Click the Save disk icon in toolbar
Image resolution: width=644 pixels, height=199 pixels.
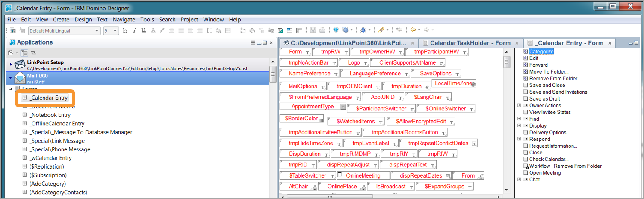[x=313, y=30]
